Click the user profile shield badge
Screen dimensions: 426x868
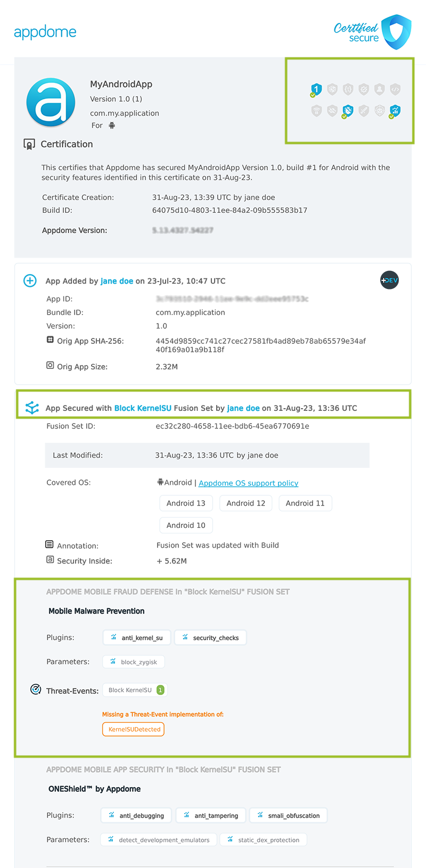pyautogui.click(x=379, y=89)
